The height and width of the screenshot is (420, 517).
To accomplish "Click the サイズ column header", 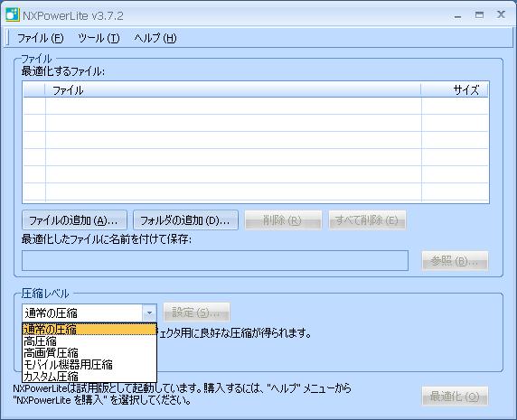I will click(x=455, y=90).
